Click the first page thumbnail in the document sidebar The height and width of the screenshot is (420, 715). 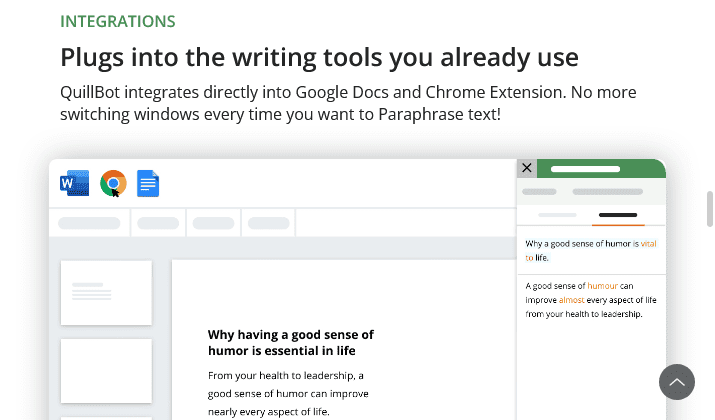106,293
